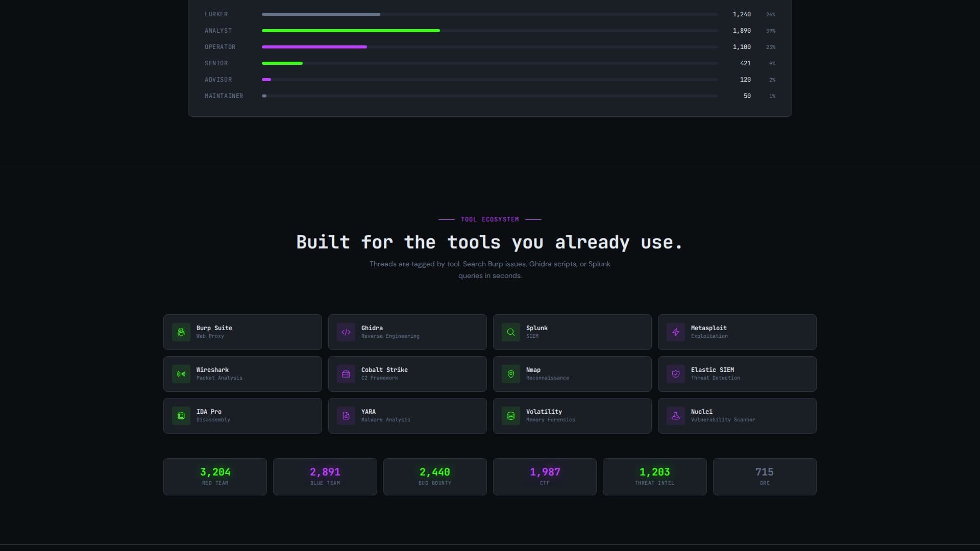The height and width of the screenshot is (551, 980).
Task: Click the 1,203 Threat Intel stat card
Action: (655, 477)
